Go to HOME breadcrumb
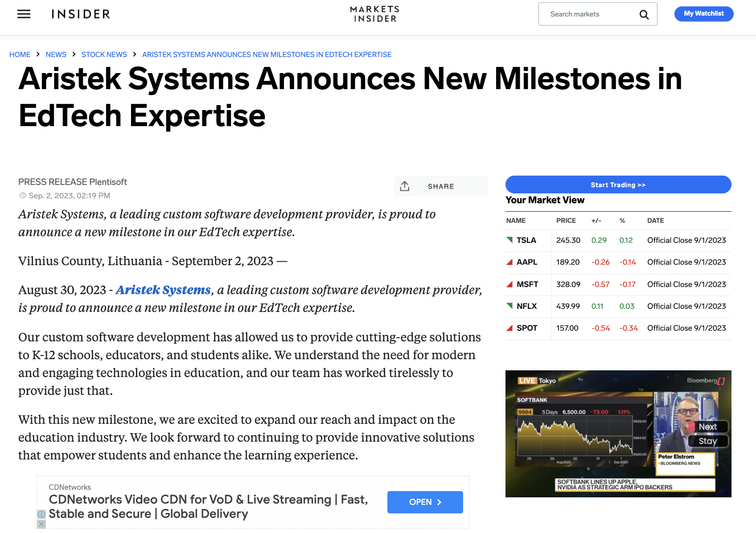756x533 pixels. point(20,54)
